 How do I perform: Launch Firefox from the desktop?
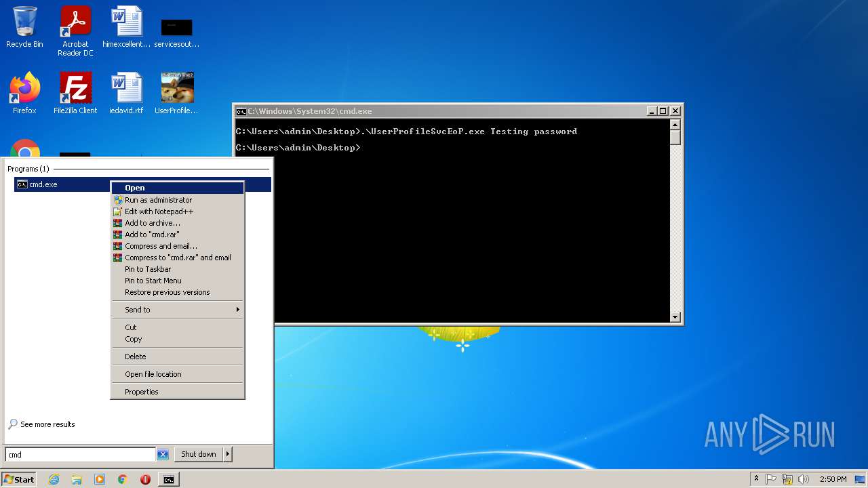(x=24, y=94)
